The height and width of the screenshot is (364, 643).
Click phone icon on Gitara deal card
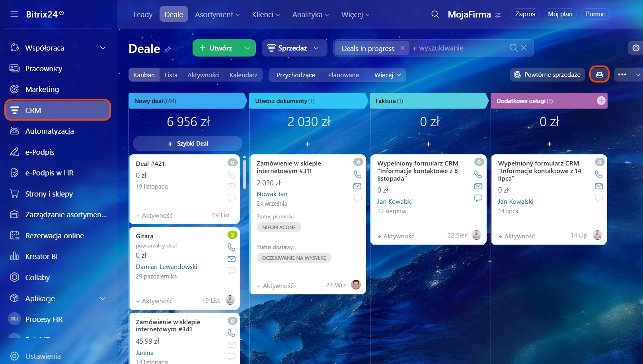click(x=231, y=247)
